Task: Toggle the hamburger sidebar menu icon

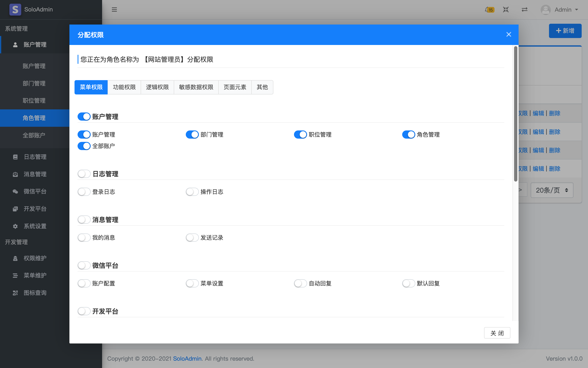Action: 114,9
